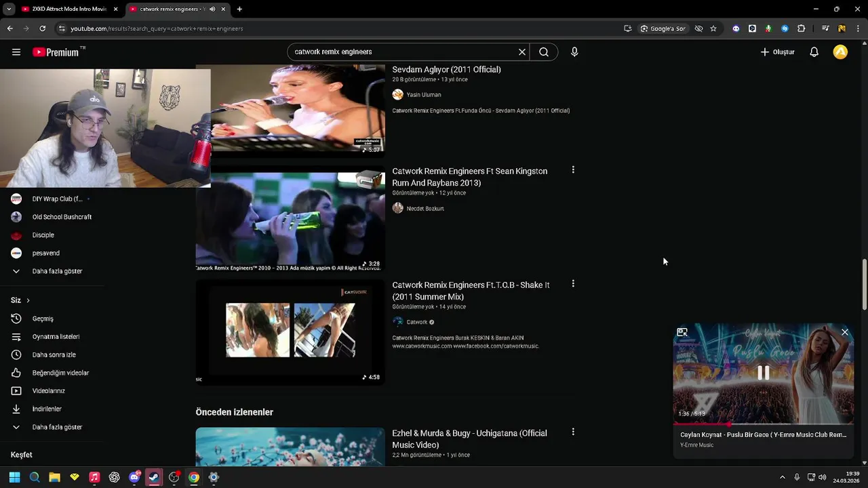Open Daha sonra izle in sidebar
This screenshot has height=488, width=868.
(54, 355)
